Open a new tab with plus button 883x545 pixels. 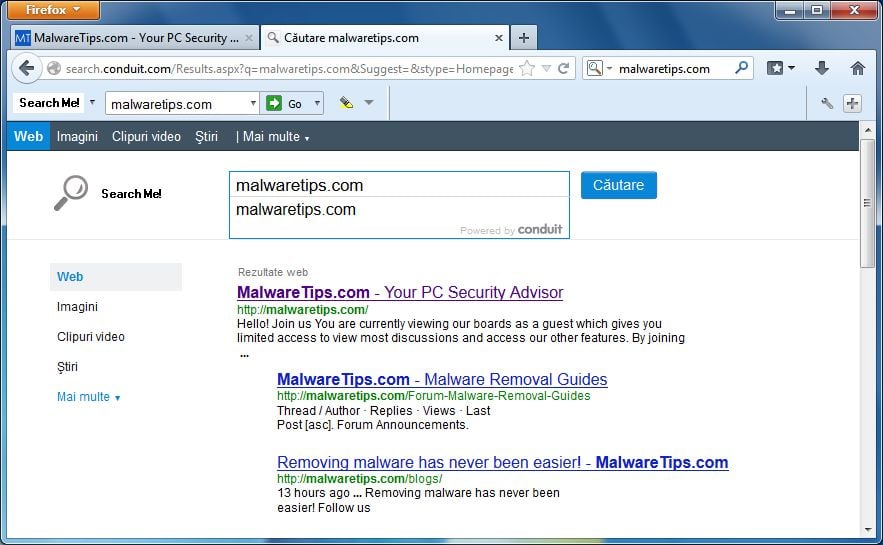tap(524, 38)
